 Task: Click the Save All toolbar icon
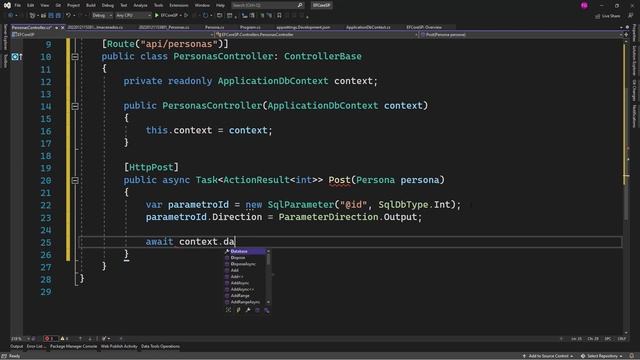(x=58, y=16)
